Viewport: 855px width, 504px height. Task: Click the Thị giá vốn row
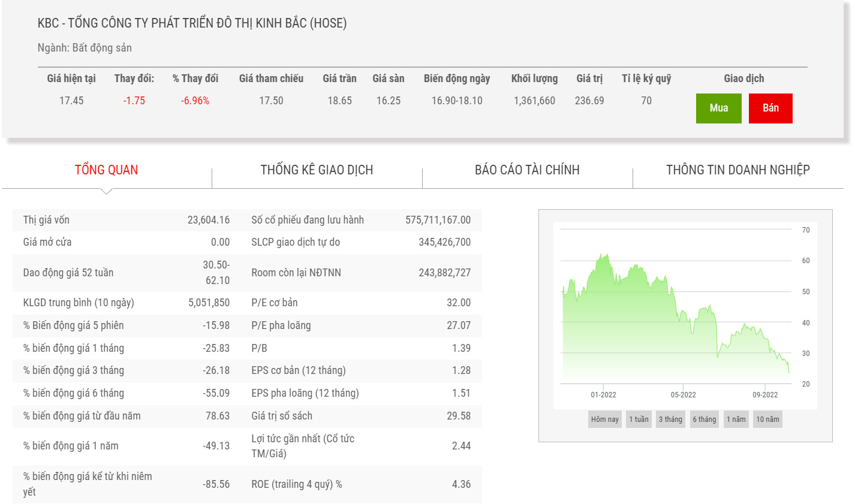point(126,220)
